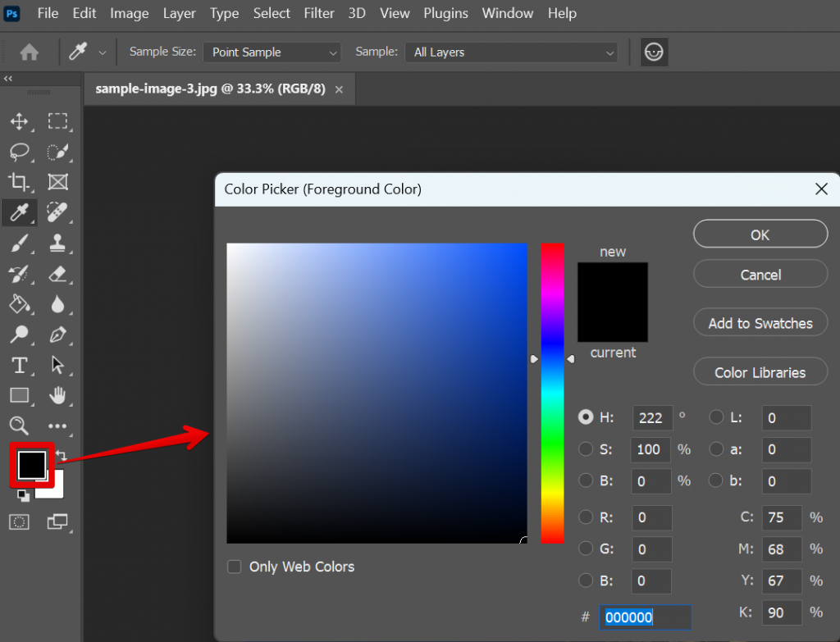Click the sample-image-3.jpg document tab
Viewport: 840px width, 642px height.
pyautogui.click(x=209, y=89)
